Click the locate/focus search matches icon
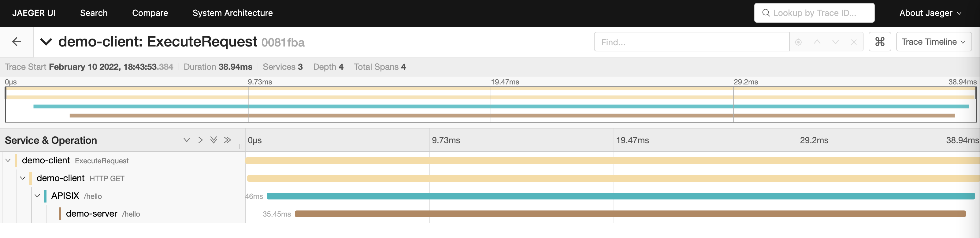This screenshot has width=980, height=238. [x=799, y=42]
